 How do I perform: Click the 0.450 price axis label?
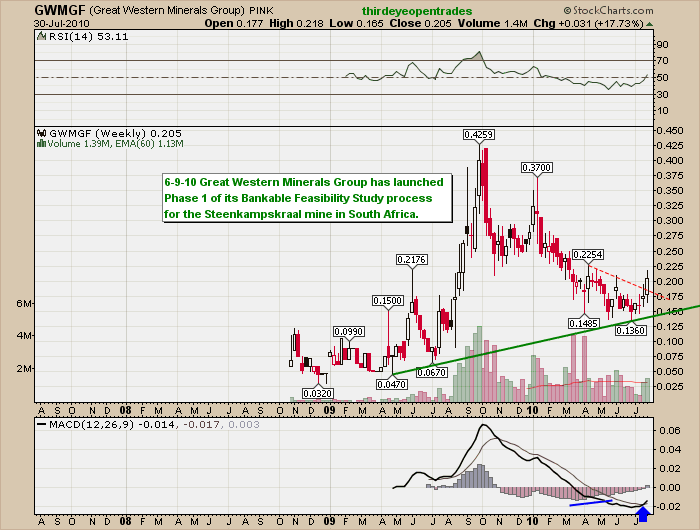(x=670, y=131)
